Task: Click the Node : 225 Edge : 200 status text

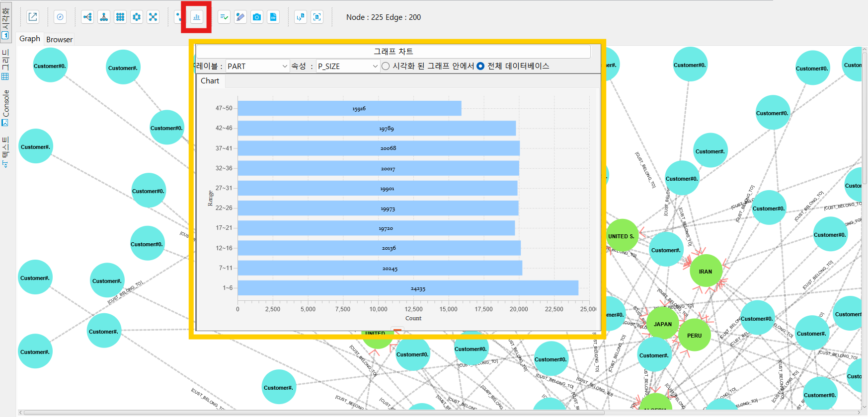Action: click(384, 17)
